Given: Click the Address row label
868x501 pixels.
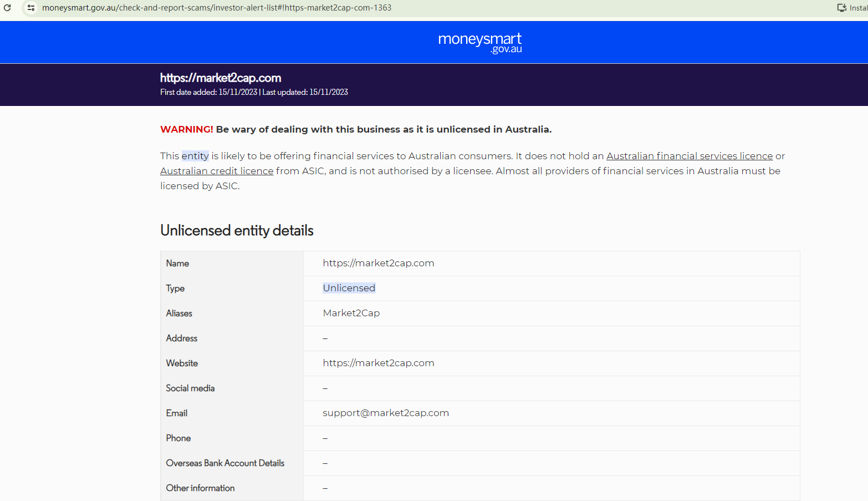Looking at the screenshot, I should point(182,338).
